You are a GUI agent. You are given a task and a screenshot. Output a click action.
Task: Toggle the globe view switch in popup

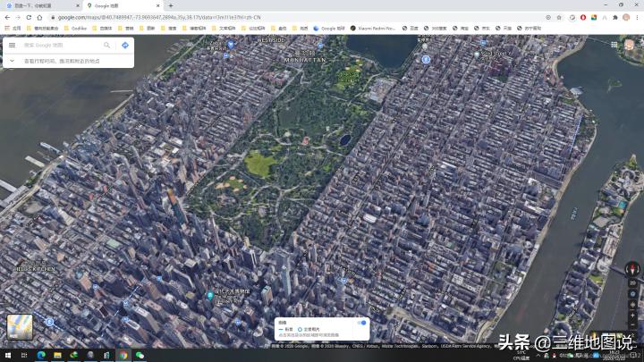pyautogui.click(x=361, y=323)
